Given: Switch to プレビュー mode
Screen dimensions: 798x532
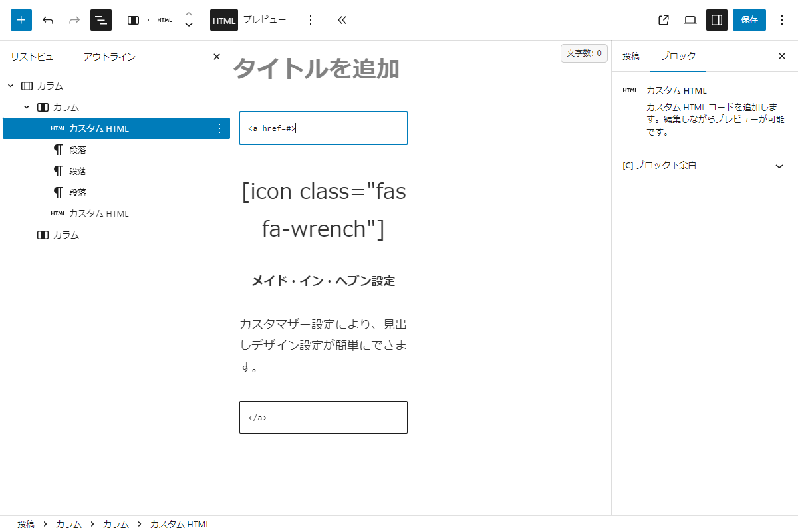Looking at the screenshot, I should (264, 20).
